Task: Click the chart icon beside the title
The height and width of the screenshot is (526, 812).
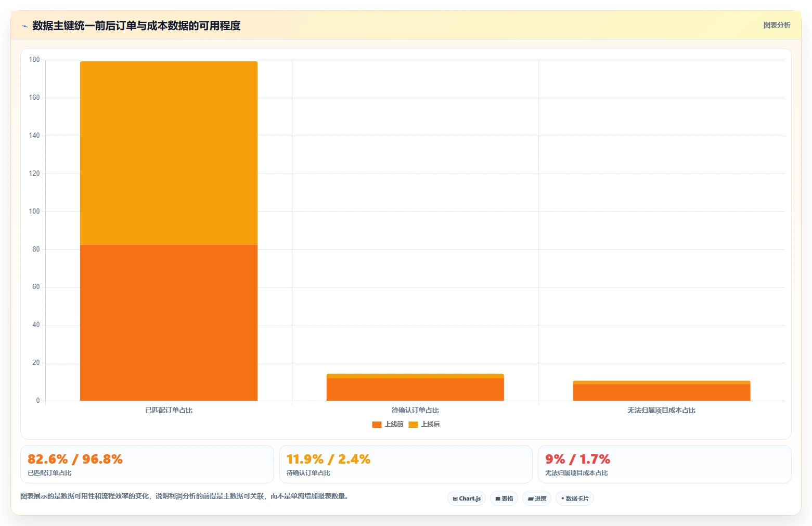Action: 24,26
